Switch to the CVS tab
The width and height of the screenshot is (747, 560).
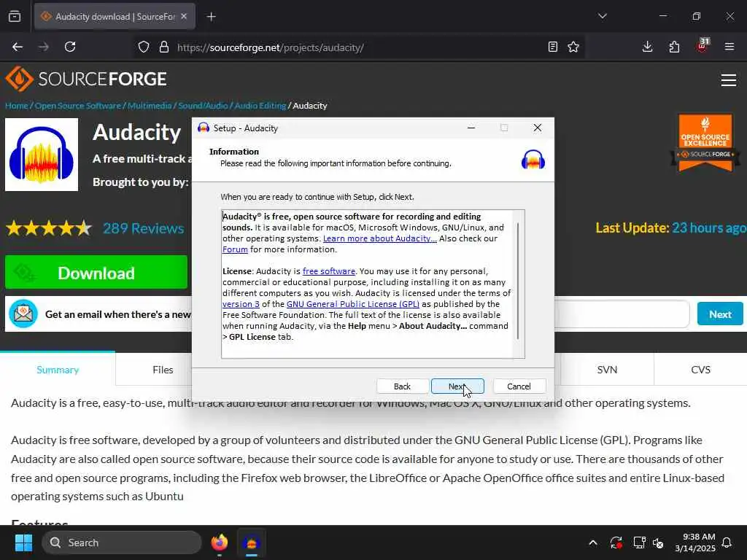click(x=700, y=370)
